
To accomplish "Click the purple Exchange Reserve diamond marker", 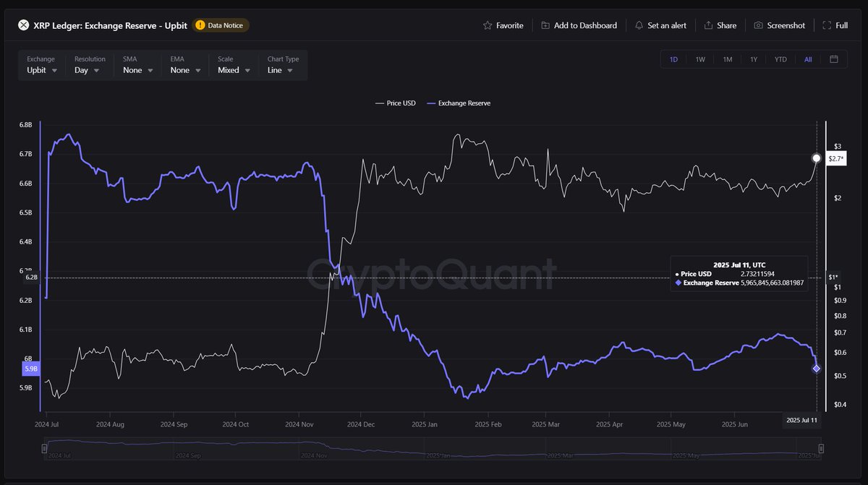I will click(x=817, y=369).
